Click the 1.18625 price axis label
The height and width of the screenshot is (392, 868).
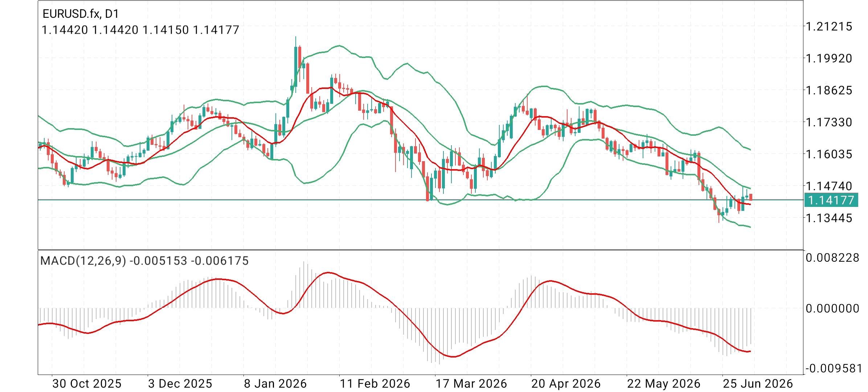[829, 90]
